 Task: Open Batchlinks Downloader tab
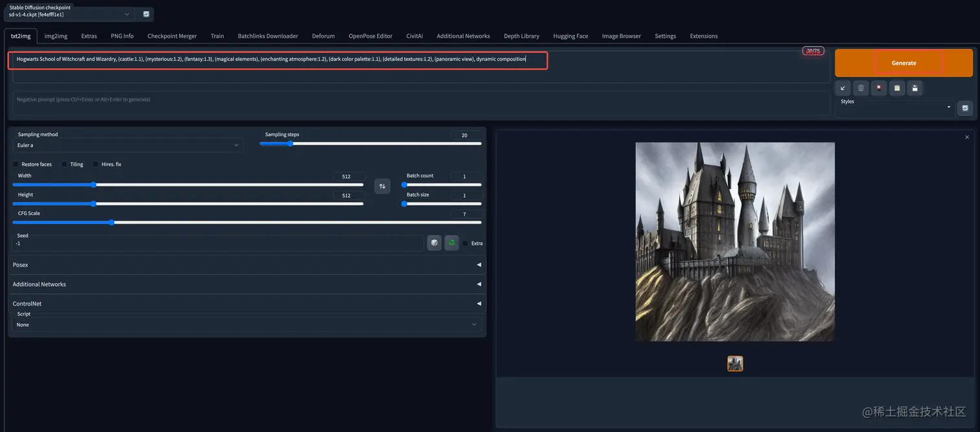[268, 36]
